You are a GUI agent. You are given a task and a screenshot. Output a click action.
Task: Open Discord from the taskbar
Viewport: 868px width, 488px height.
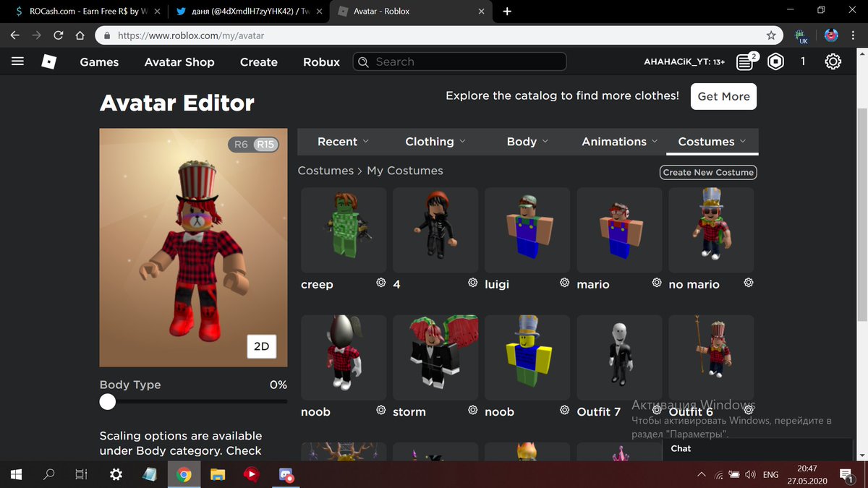(x=285, y=475)
